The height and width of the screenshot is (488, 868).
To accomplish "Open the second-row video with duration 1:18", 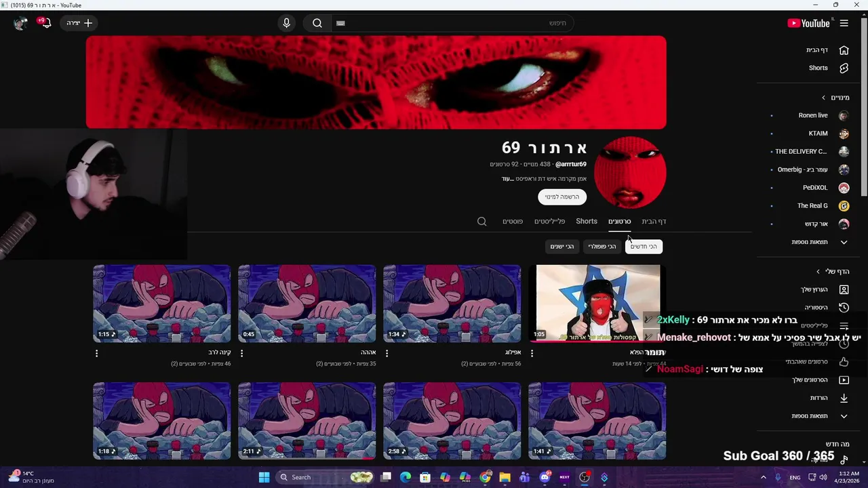I will (161, 421).
